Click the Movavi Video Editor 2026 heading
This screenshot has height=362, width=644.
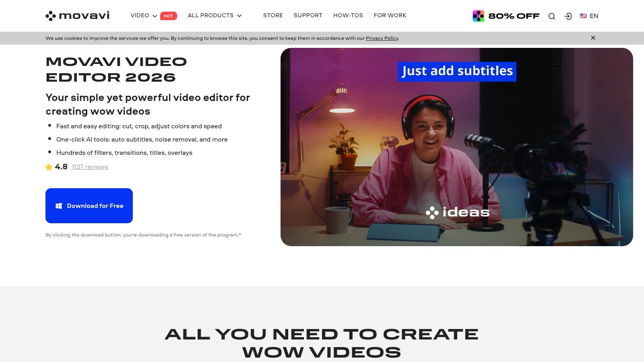point(116,70)
